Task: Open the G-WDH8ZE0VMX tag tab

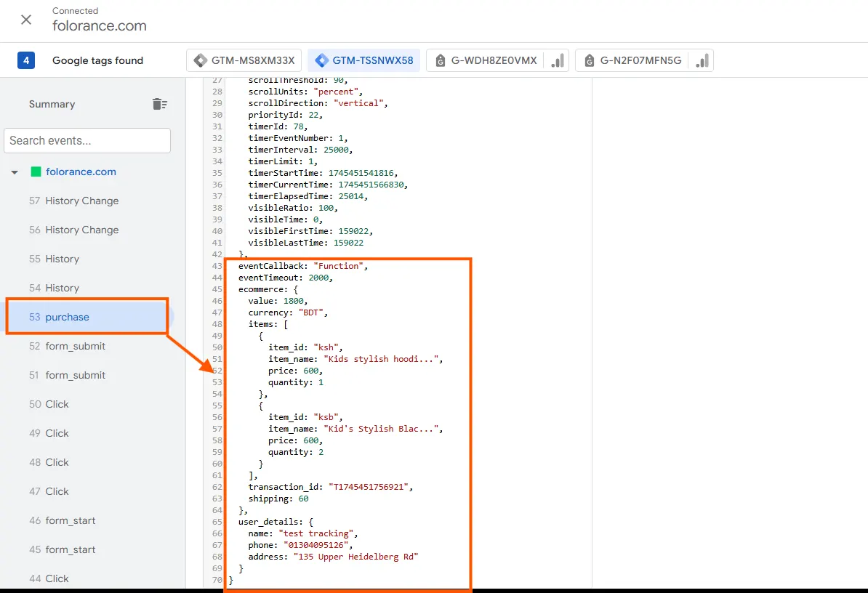Action: (x=486, y=60)
